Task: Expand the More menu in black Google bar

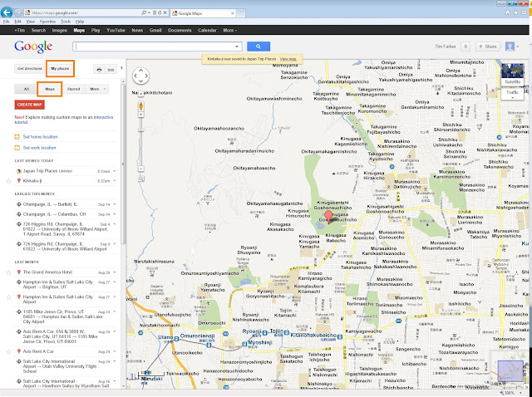Action: pos(229,30)
